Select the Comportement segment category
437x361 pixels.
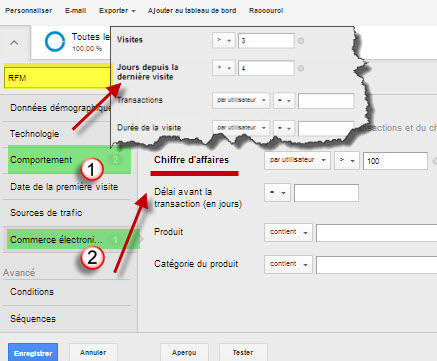tap(69, 160)
